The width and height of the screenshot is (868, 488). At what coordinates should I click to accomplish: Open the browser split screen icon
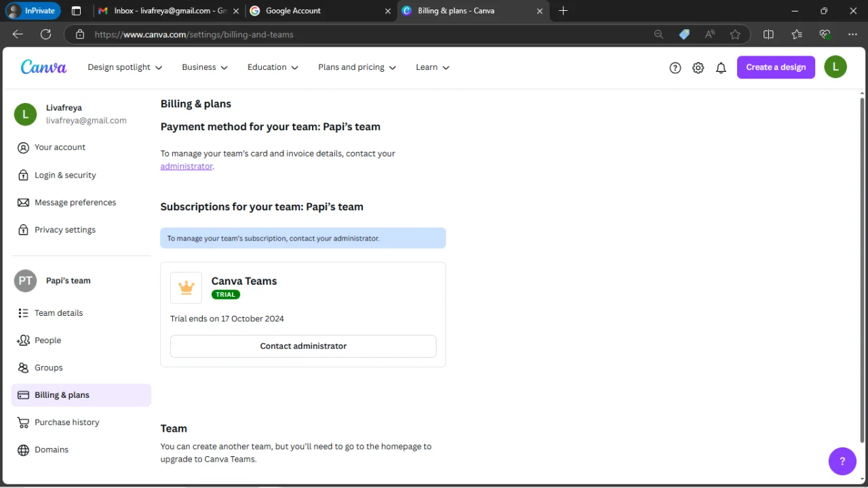(768, 34)
